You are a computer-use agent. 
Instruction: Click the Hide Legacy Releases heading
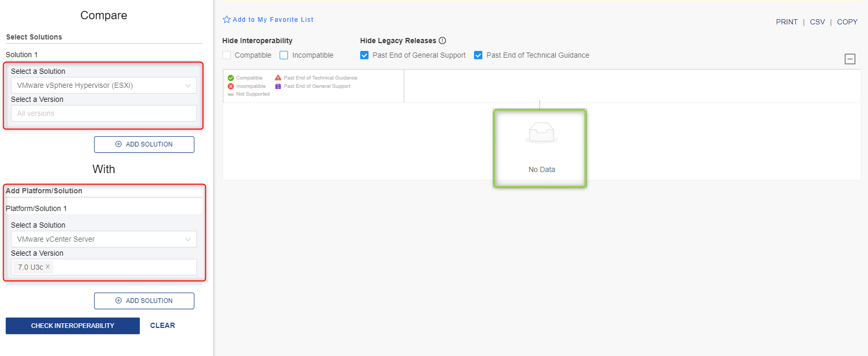(x=398, y=41)
